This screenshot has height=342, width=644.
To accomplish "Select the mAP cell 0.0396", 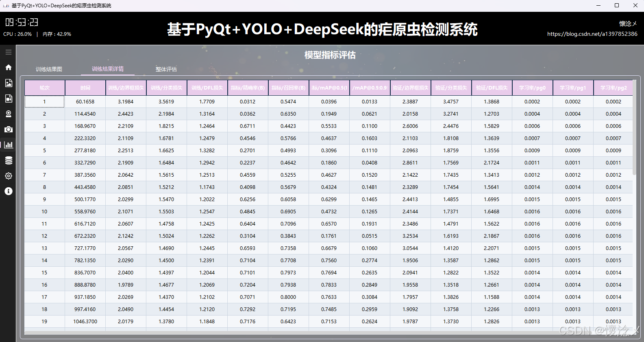I will coord(329,102).
